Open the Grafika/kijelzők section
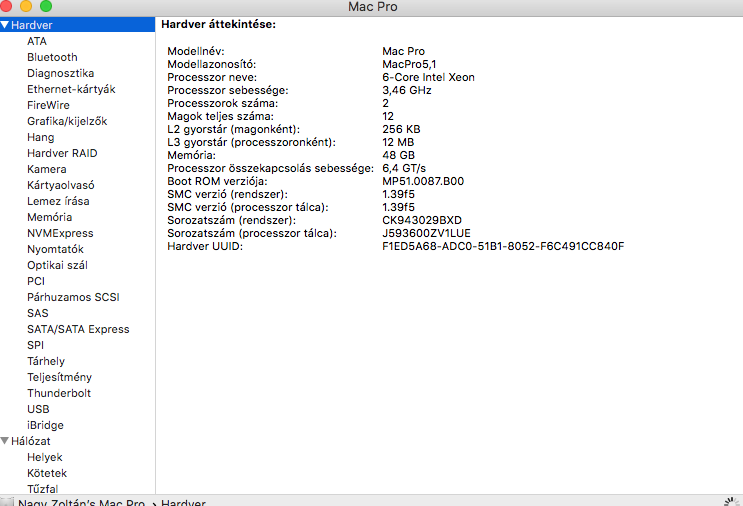Image resolution: width=743 pixels, height=506 pixels. pyautogui.click(x=67, y=121)
